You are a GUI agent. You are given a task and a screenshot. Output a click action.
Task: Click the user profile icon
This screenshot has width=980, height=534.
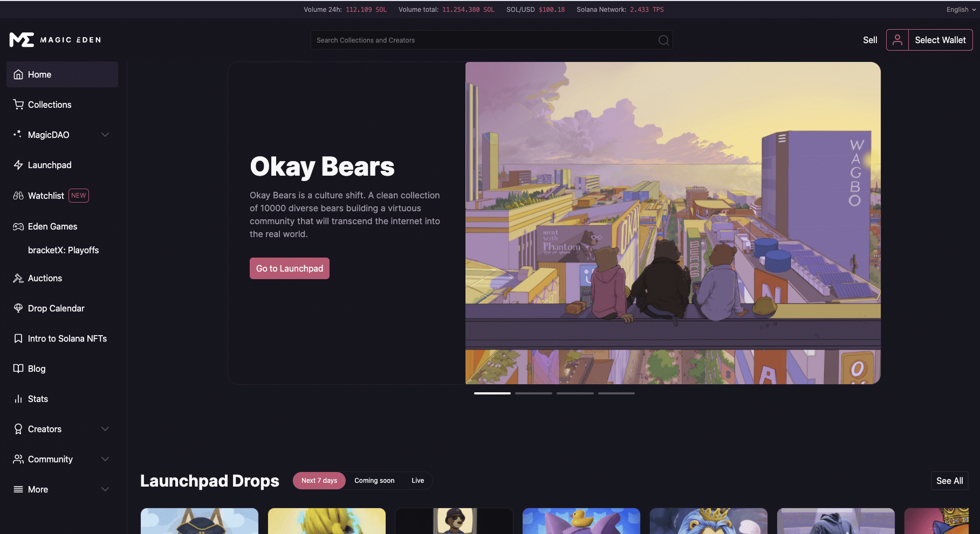point(897,40)
